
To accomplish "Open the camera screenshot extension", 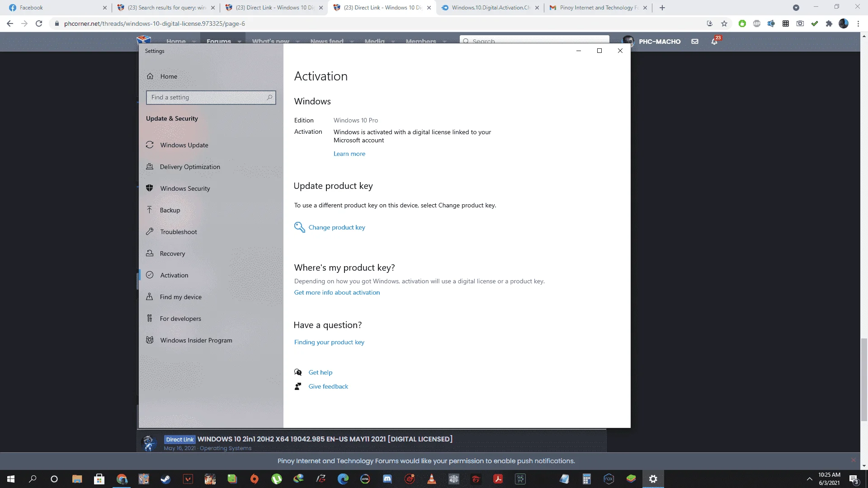I will coord(800,23).
